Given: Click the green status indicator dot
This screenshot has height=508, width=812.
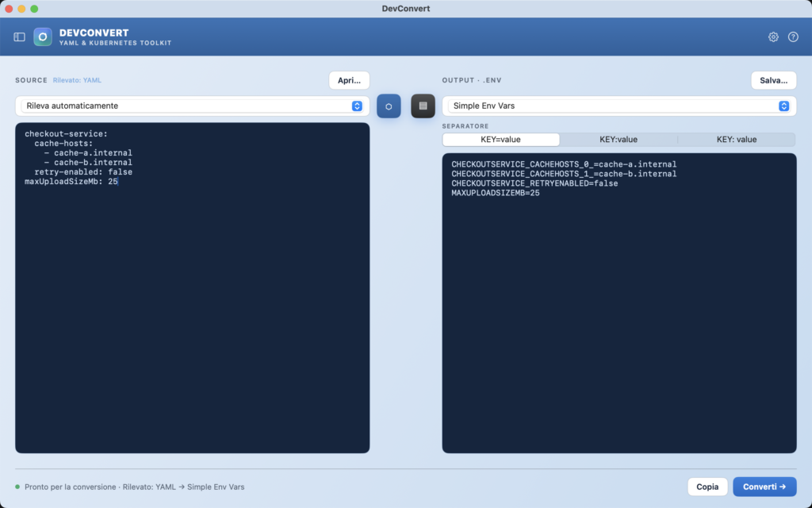Looking at the screenshot, I should click(17, 487).
